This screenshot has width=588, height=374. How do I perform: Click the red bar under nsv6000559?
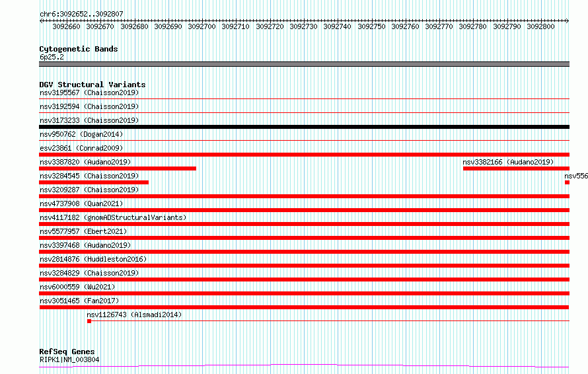304,293
